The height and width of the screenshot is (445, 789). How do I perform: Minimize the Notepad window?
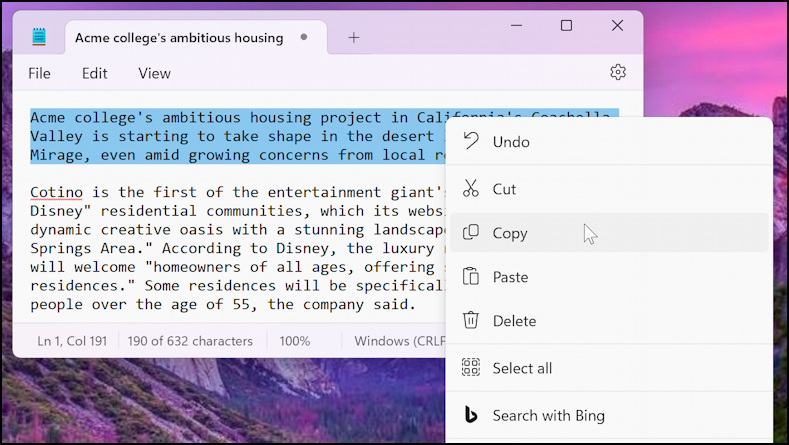coord(516,25)
